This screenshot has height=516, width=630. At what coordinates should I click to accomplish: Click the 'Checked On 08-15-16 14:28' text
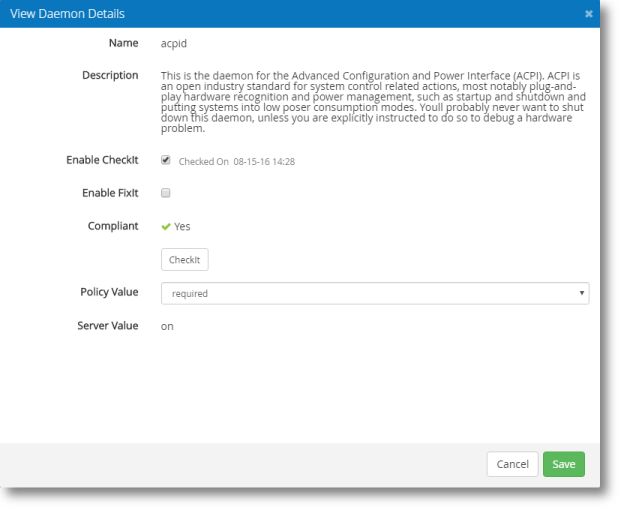pos(237,162)
